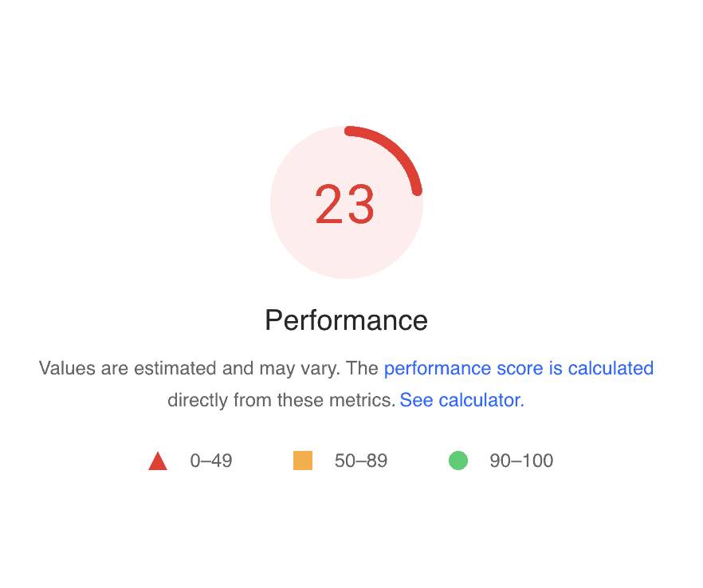The width and height of the screenshot is (703, 588).
Task: Click the word 'calculated' in the link
Action: point(611,368)
